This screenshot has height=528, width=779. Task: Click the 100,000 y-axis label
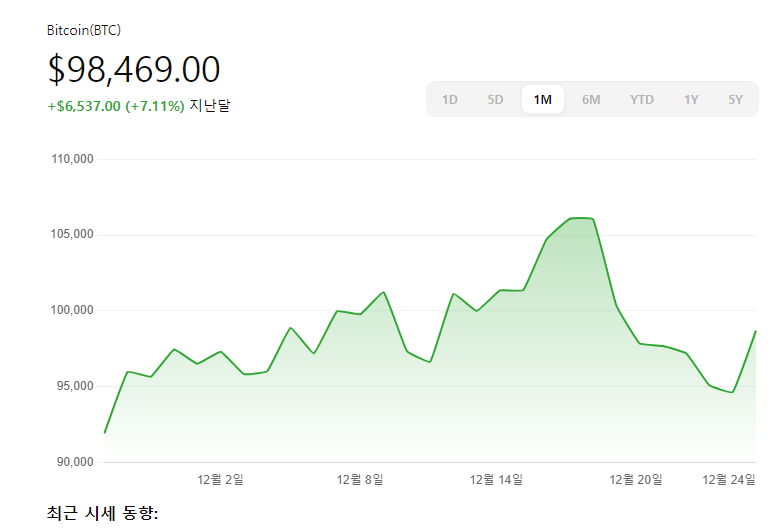(x=72, y=310)
